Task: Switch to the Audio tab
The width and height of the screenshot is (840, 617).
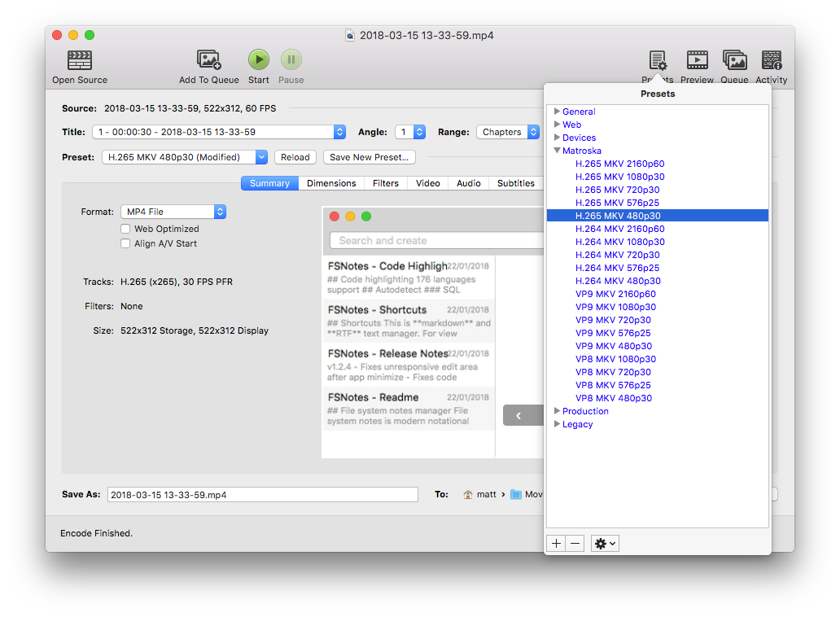Action: [x=469, y=183]
